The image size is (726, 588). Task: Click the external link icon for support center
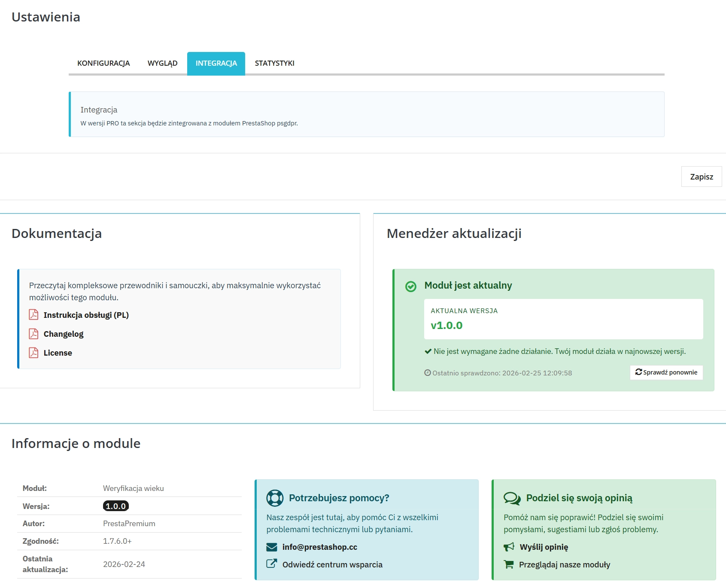tap(272, 564)
